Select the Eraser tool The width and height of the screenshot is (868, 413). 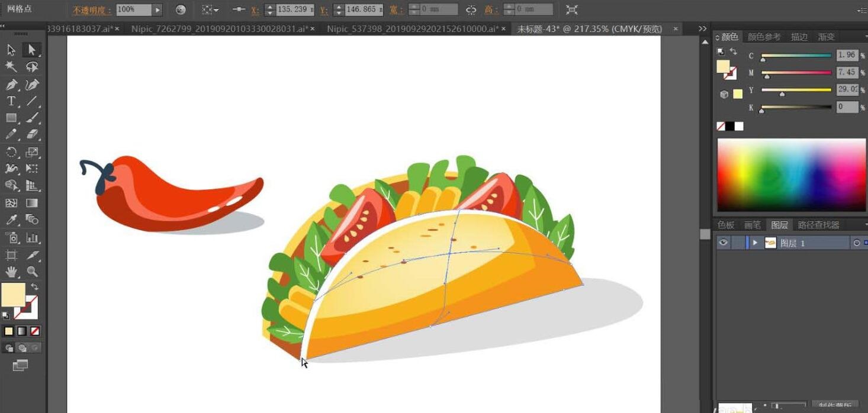click(x=33, y=134)
